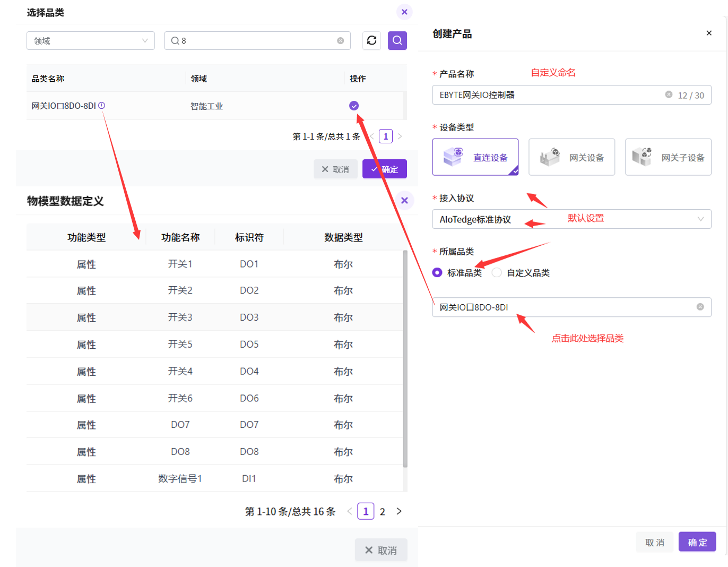The width and height of the screenshot is (728, 567).
Task: Click the purple search magnifier button
Action: tap(397, 40)
